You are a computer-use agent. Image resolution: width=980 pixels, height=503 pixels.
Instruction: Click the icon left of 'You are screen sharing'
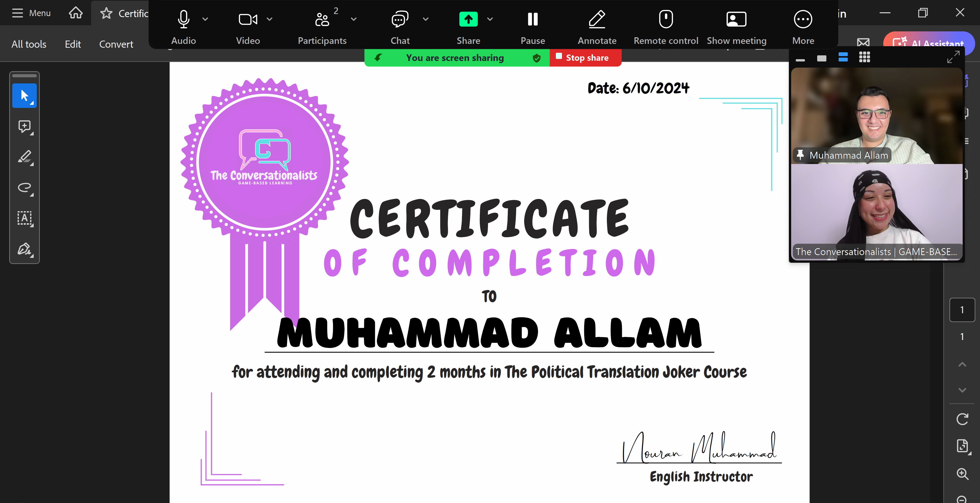[x=378, y=58]
